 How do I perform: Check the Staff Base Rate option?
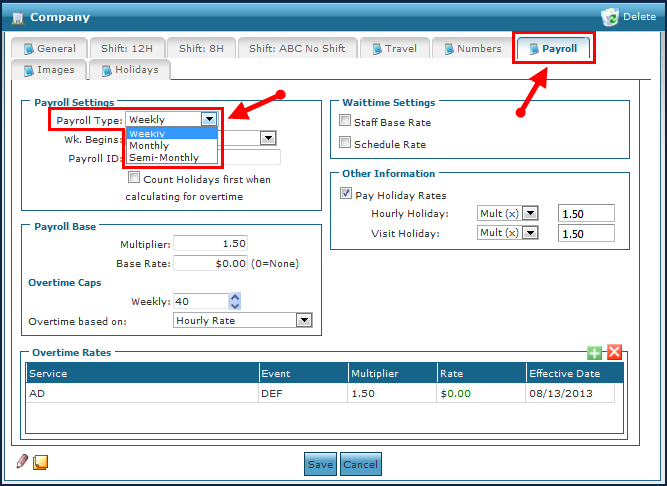click(345, 122)
